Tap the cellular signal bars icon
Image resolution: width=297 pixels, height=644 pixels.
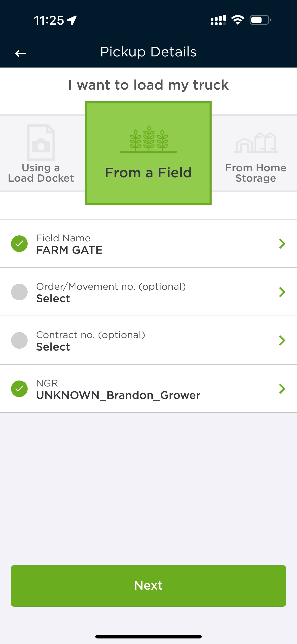pos(218,20)
